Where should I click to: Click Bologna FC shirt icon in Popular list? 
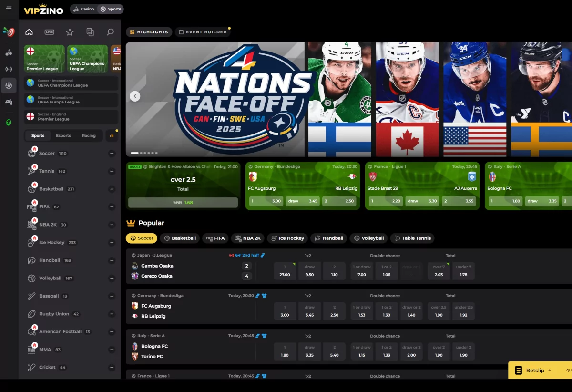264,336
